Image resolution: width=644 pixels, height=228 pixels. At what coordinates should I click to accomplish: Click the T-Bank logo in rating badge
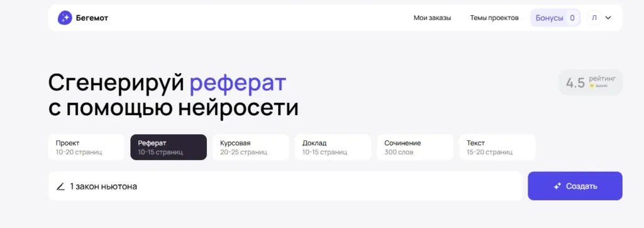pyautogui.click(x=592, y=86)
